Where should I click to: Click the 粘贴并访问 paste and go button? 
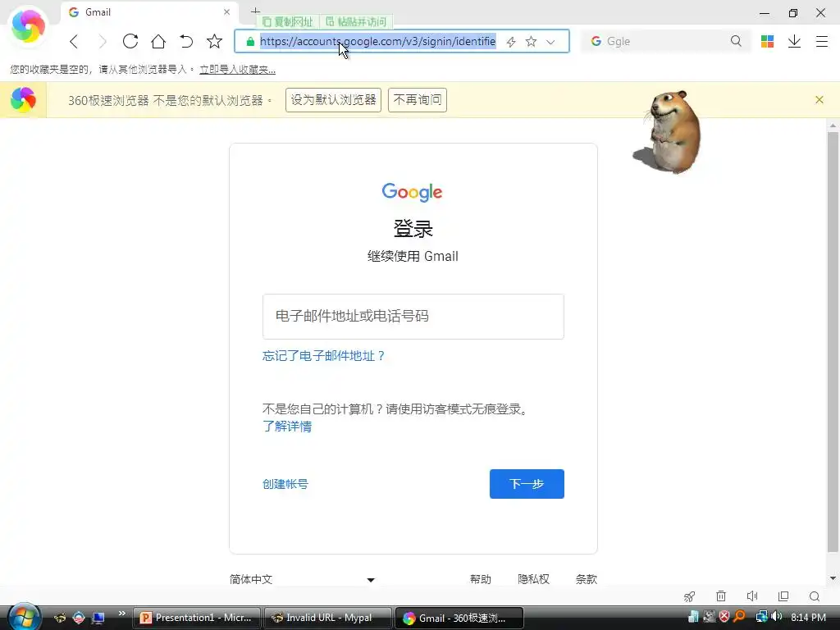[356, 22]
